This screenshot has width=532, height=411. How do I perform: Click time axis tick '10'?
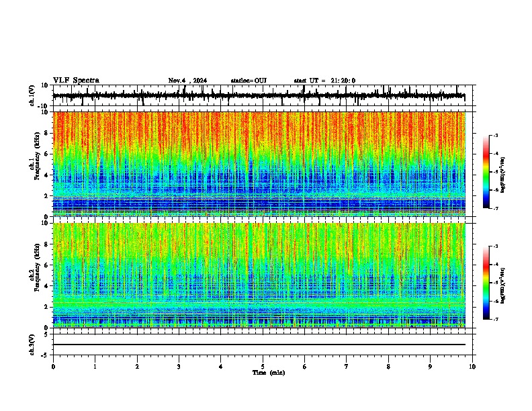[472, 367]
